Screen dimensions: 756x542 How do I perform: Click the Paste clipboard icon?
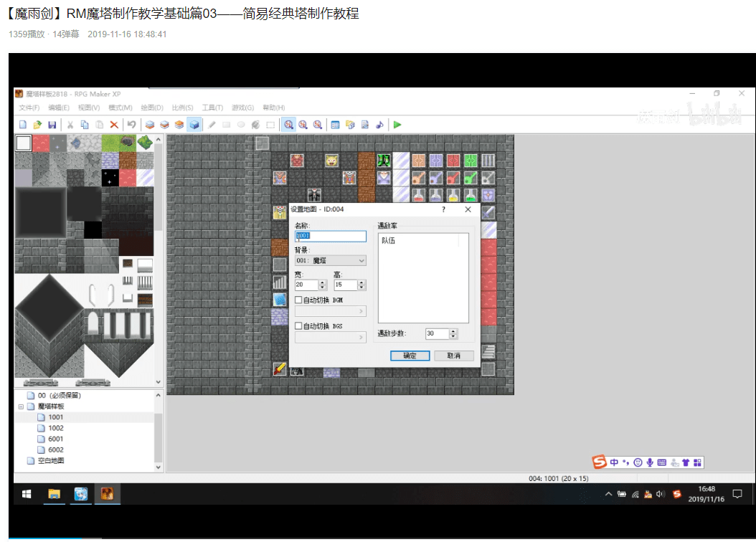[99, 125]
